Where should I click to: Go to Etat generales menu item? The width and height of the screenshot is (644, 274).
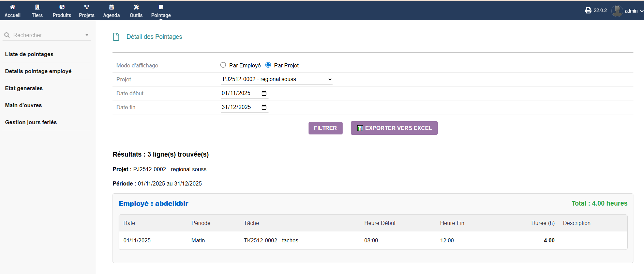[24, 88]
